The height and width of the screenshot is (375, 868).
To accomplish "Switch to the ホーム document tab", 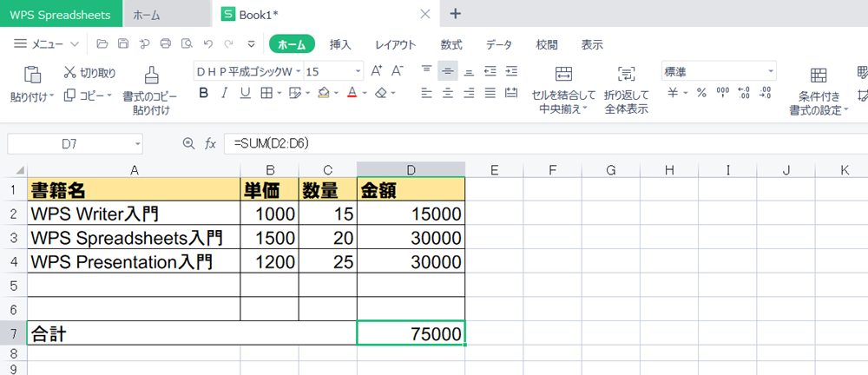I will pyautogui.click(x=168, y=15).
